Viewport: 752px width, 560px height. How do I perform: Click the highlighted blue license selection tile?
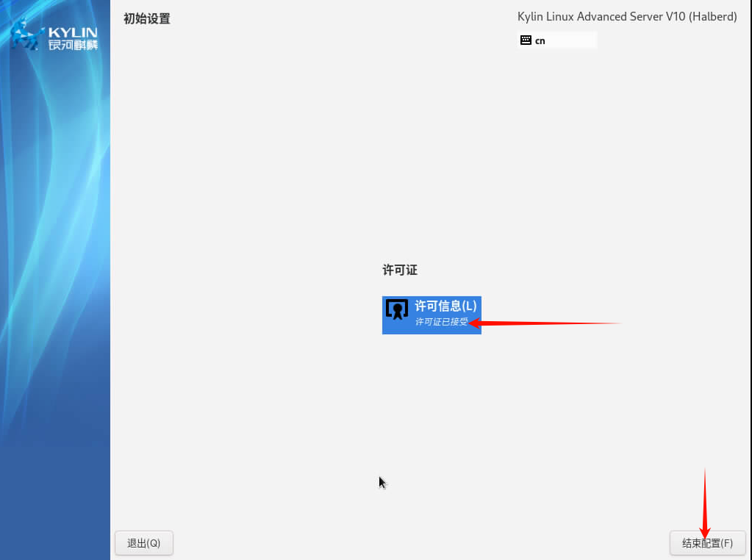(x=431, y=315)
